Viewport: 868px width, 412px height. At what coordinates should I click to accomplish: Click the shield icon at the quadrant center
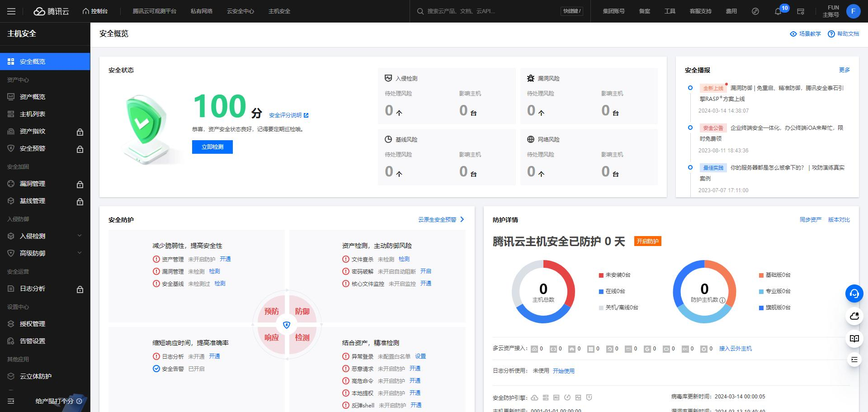287,325
